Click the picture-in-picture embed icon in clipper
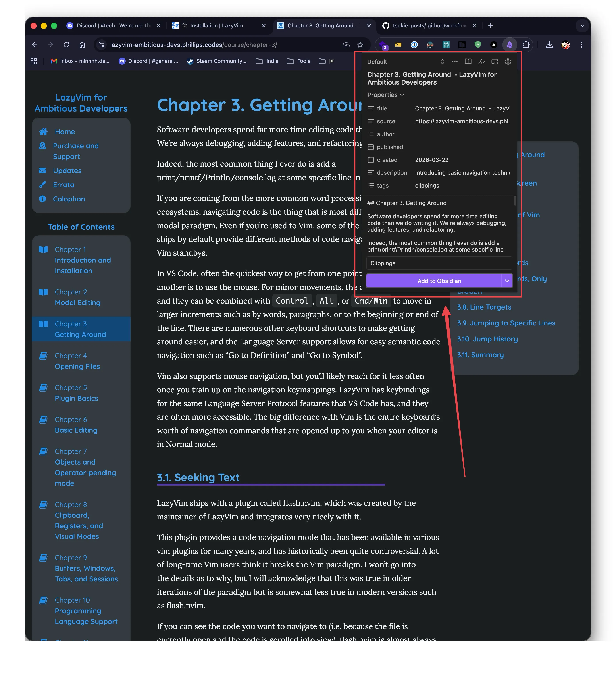Viewport: 616px width, 674px height. pyautogui.click(x=494, y=62)
